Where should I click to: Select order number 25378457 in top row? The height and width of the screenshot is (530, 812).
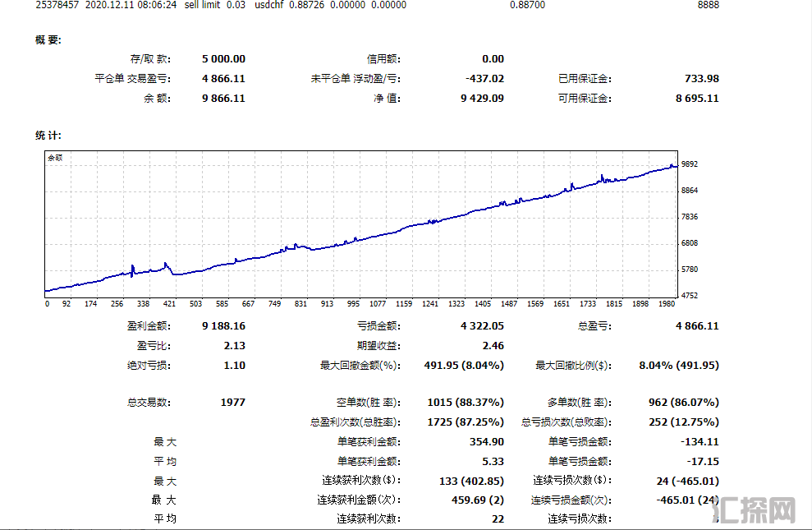pos(57,5)
